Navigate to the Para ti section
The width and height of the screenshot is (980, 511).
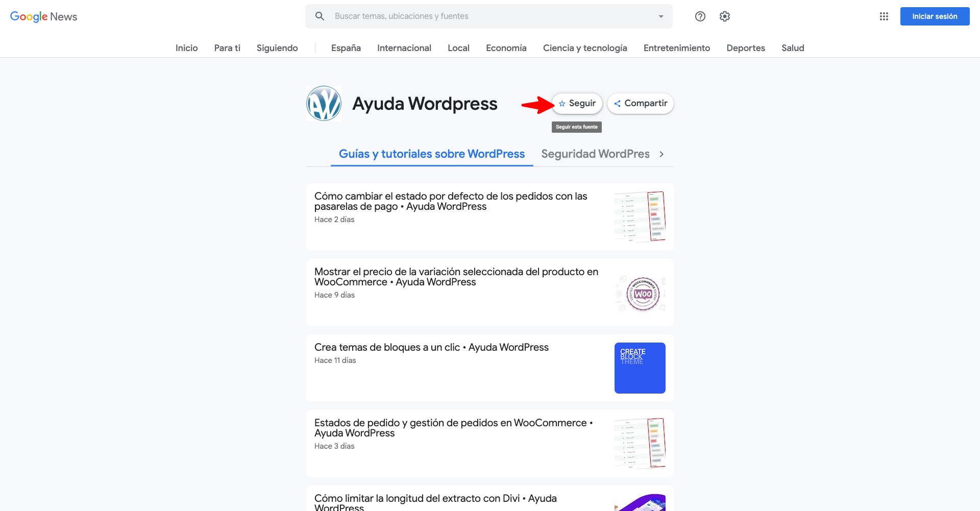(227, 47)
